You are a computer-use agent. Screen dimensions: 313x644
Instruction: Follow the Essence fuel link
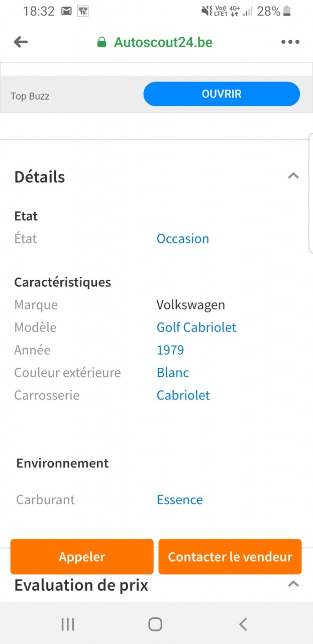180,500
